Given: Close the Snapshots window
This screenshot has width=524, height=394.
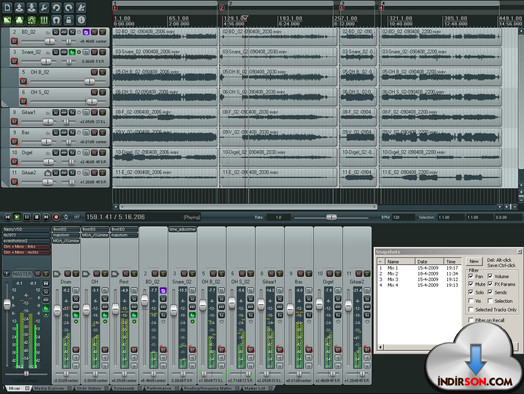Looking at the screenshot, I should (x=519, y=251).
